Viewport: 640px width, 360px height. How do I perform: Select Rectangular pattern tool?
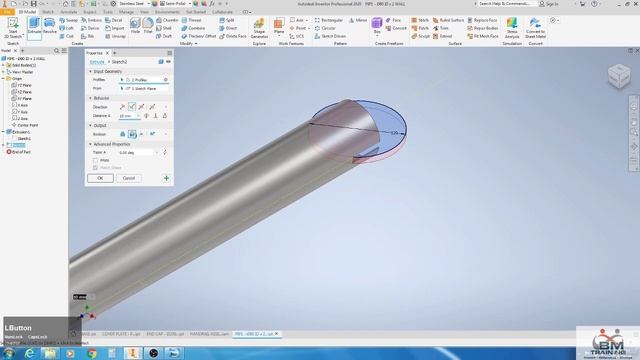[x=329, y=20]
